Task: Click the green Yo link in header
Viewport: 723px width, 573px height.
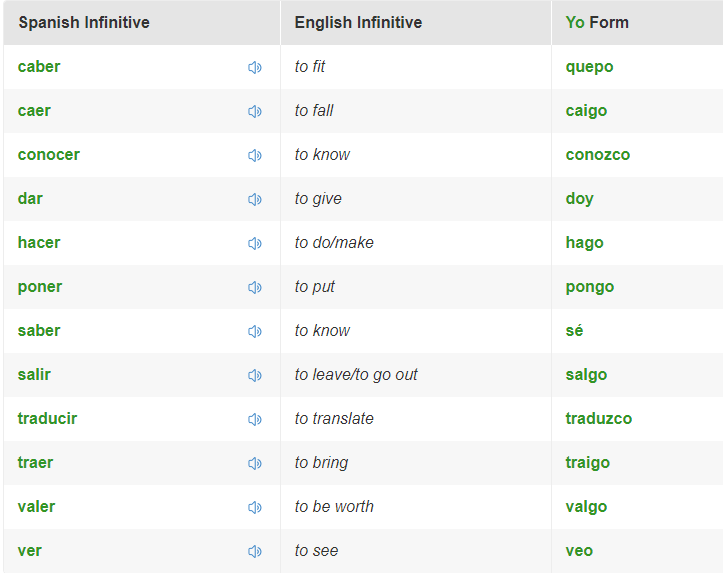Action: (575, 22)
